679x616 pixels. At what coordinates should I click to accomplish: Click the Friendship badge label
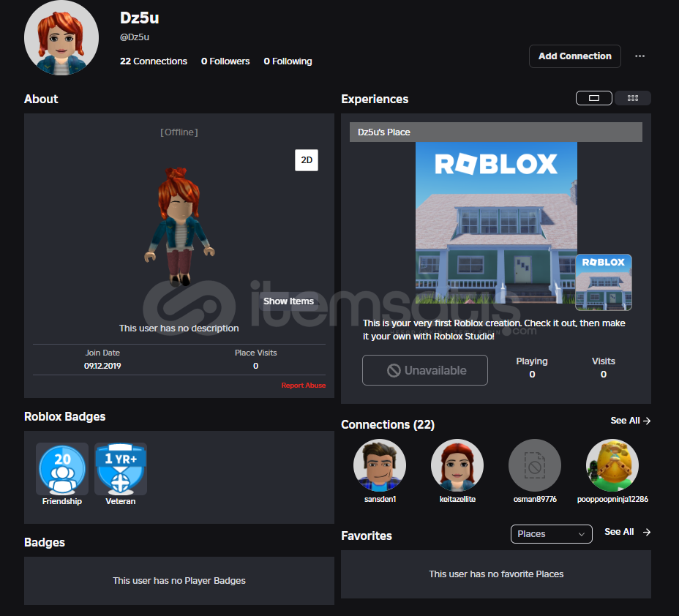click(62, 501)
